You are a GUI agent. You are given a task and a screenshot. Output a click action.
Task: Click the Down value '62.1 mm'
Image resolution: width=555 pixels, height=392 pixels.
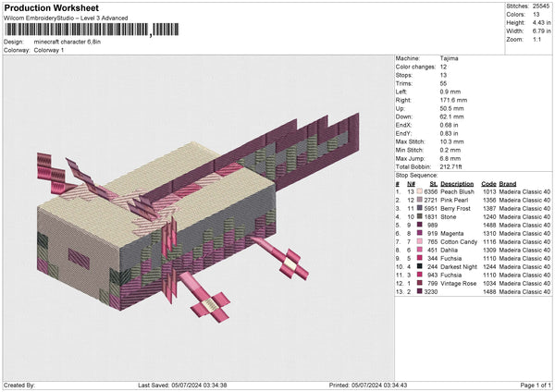[x=451, y=116]
